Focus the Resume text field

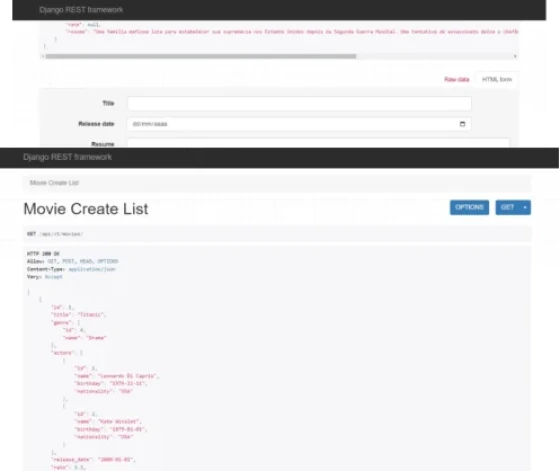click(318, 143)
